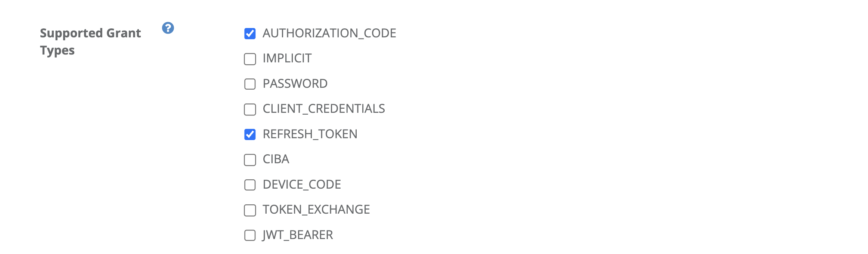The image size is (868, 254).
Task: Check the JWT_BEARER checkbox
Action: point(250,235)
